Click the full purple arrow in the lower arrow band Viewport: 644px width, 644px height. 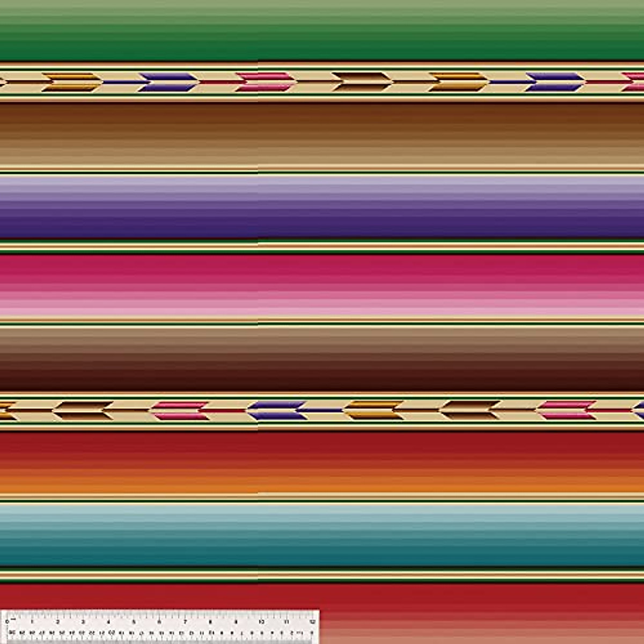click(277, 411)
